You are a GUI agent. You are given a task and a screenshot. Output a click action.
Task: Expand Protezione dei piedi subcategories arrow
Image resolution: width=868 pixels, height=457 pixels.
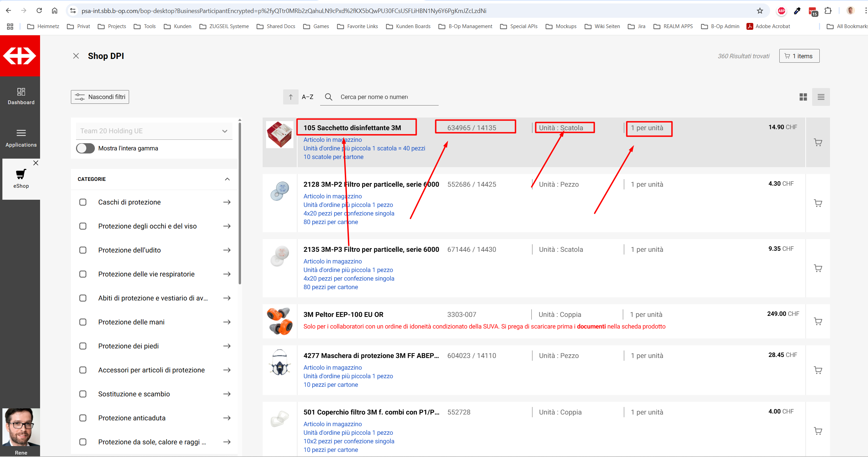(x=227, y=346)
